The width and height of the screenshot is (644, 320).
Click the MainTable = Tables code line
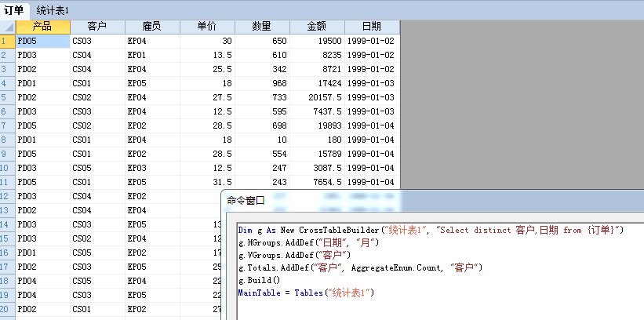click(306, 293)
